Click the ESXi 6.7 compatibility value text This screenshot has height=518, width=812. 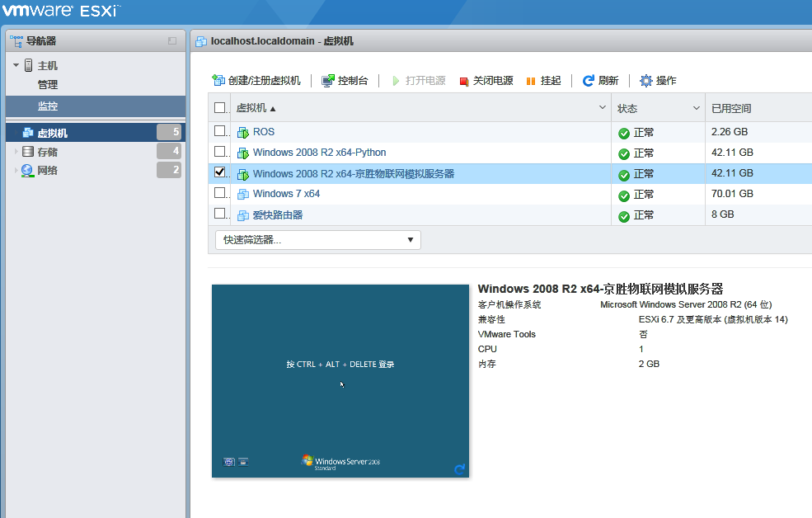coord(713,319)
